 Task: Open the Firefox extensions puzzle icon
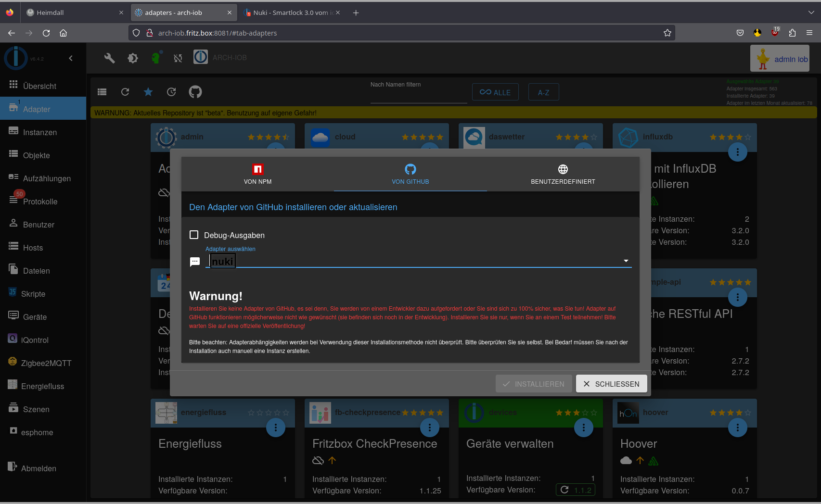click(792, 33)
